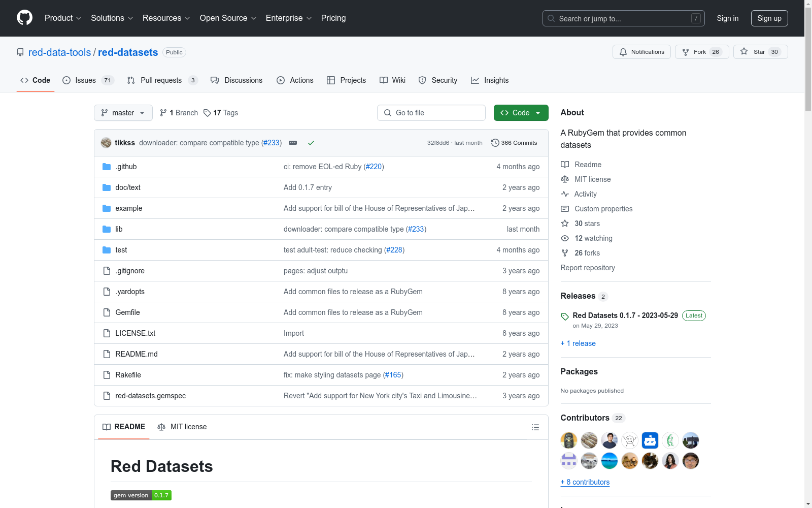The height and width of the screenshot is (508, 812).
Task: Open the red-datasets.gemspec file
Action: (151, 396)
